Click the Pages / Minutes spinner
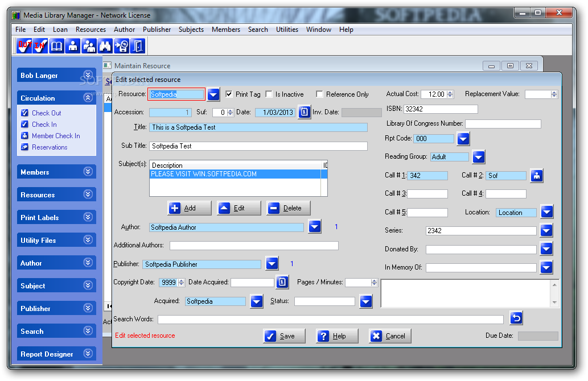The height and width of the screenshot is (381, 588). click(374, 283)
